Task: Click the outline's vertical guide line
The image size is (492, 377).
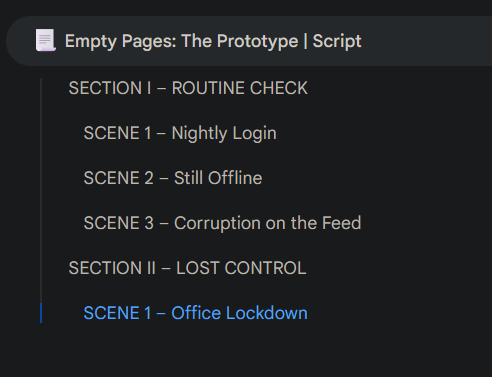Action: click(x=41, y=190)
